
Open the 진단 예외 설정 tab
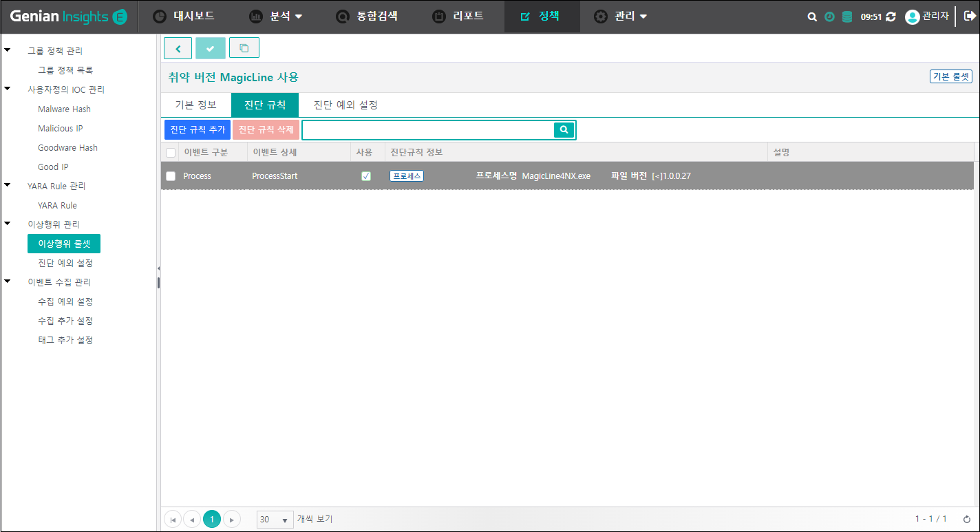coord(345,105)
